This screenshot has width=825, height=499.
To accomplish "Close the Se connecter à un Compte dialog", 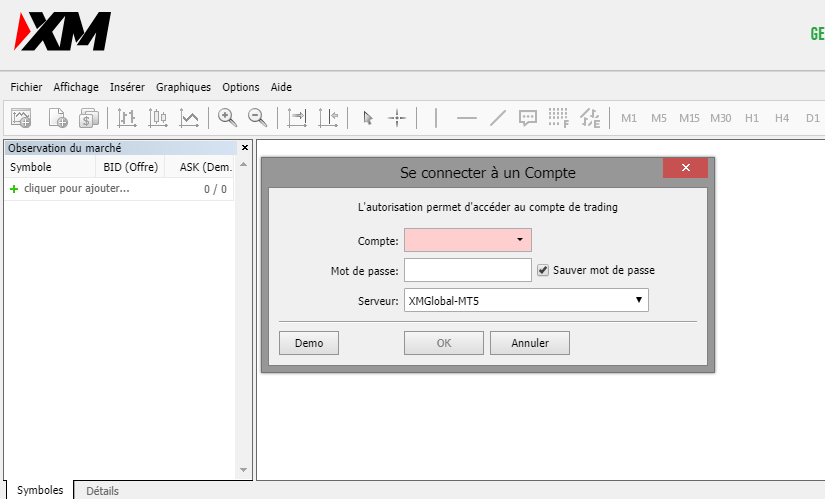I will click(x=685, y=168).
